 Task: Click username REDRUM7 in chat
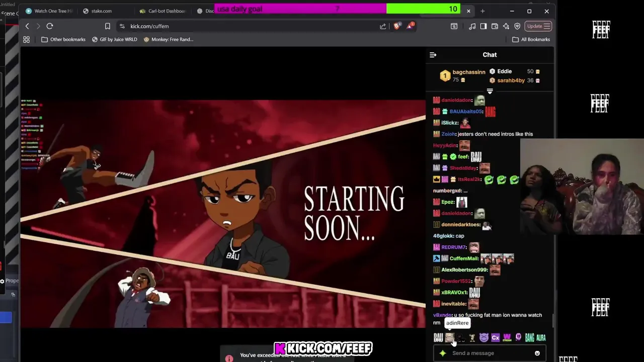click(453, 247)
